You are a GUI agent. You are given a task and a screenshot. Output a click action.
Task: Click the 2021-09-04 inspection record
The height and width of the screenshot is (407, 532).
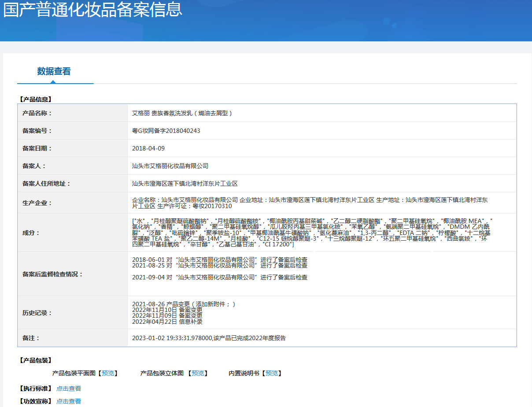(x=219, y=277)
